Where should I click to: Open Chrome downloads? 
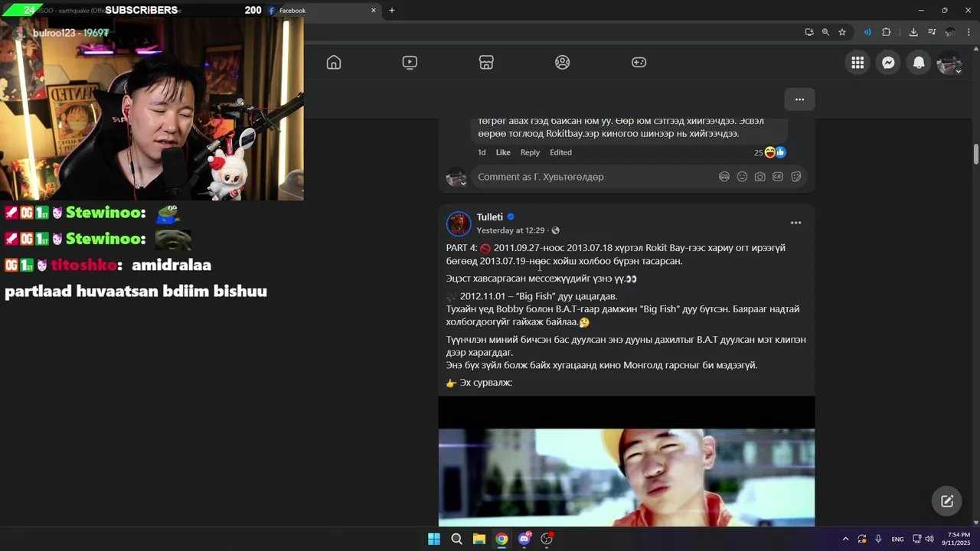913,32
